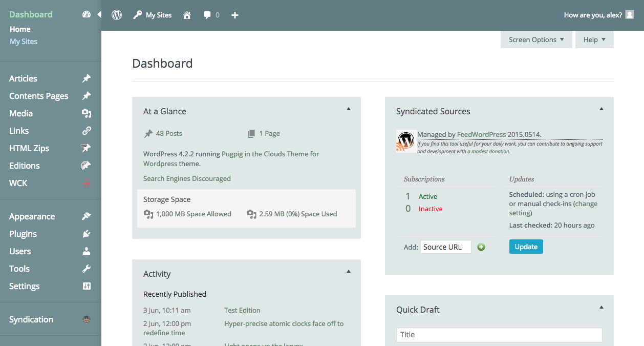Open the WordPress logo menu

coord(117,15)
